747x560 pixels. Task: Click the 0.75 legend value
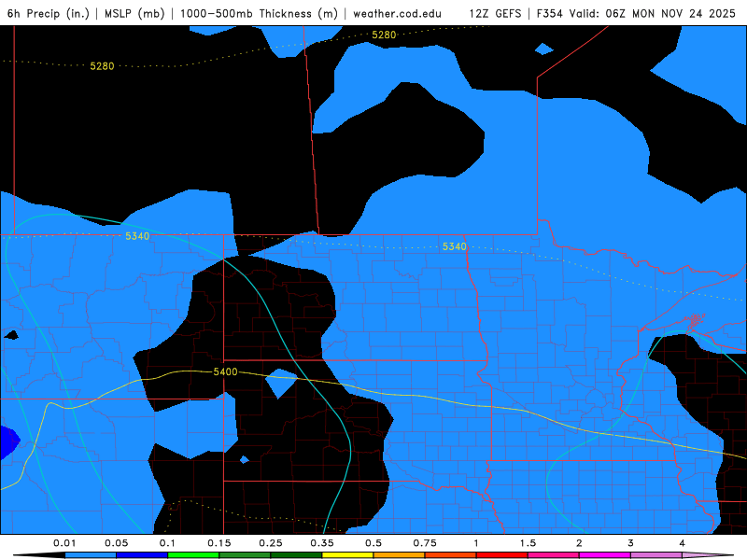click(x=425, y=543)
